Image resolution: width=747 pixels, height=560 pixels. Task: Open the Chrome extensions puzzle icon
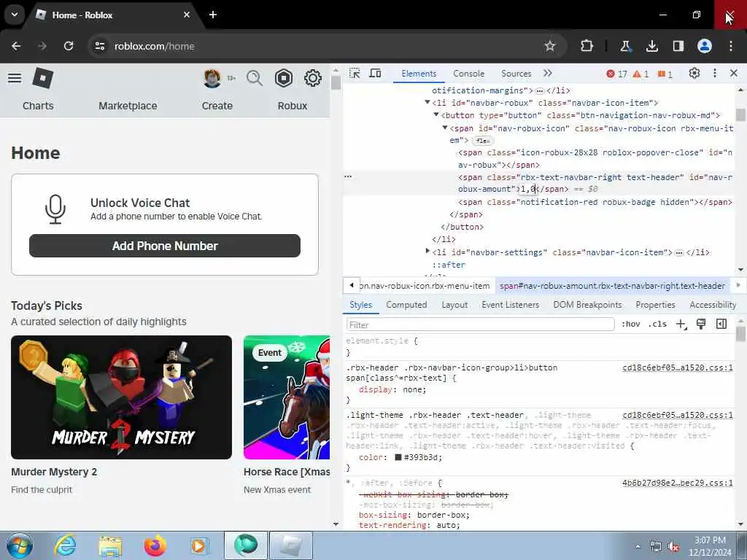pos(587,46)
